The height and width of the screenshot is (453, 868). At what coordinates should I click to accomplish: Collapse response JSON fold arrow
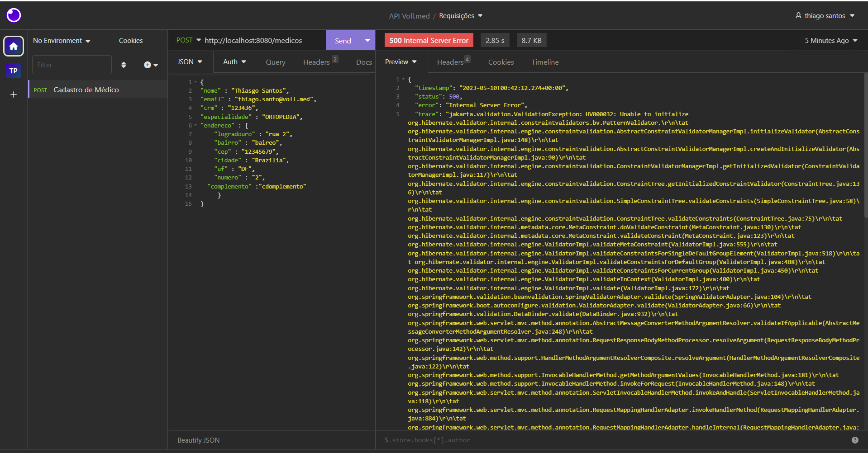click(403, 79)
